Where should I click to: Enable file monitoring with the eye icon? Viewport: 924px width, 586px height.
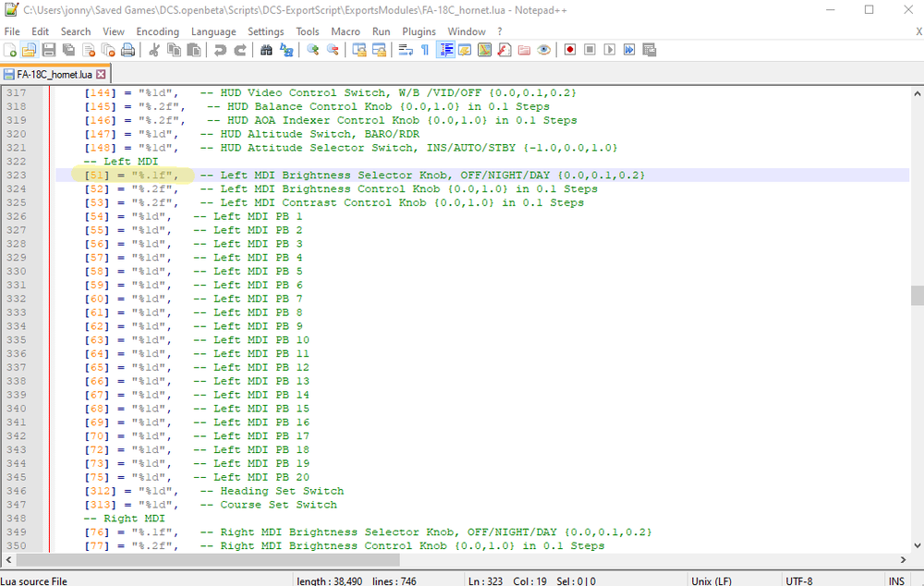coord(544,50)
